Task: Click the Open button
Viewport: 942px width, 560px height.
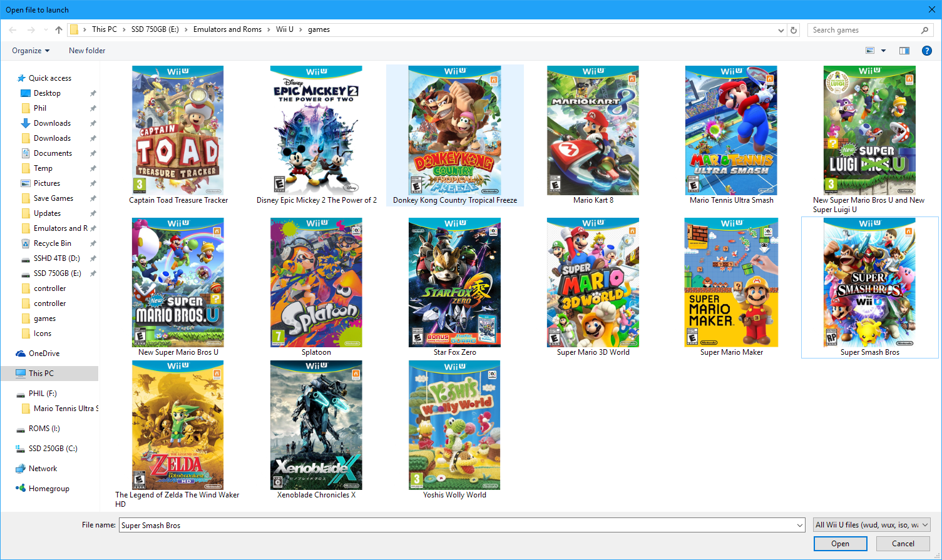Action: pyautogui.click(x=840, y=543)
